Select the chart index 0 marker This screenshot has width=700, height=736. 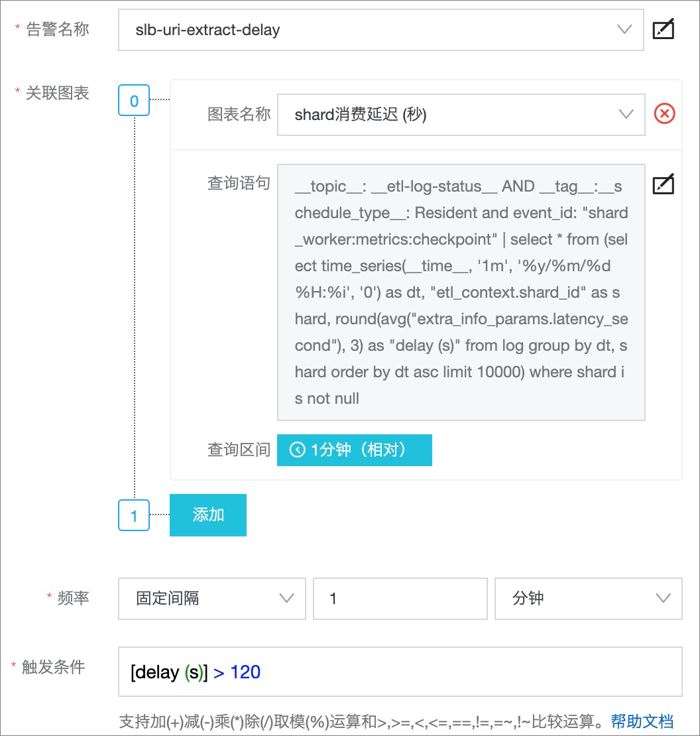134,100
